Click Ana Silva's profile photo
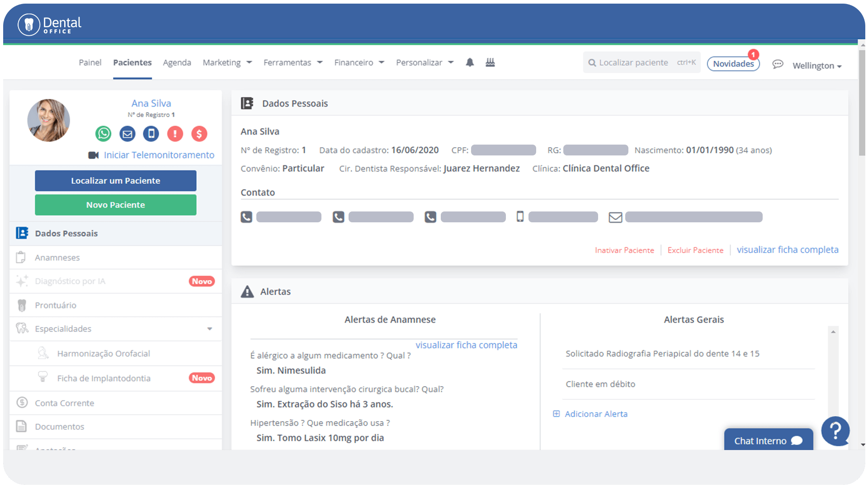 [48, 120]
